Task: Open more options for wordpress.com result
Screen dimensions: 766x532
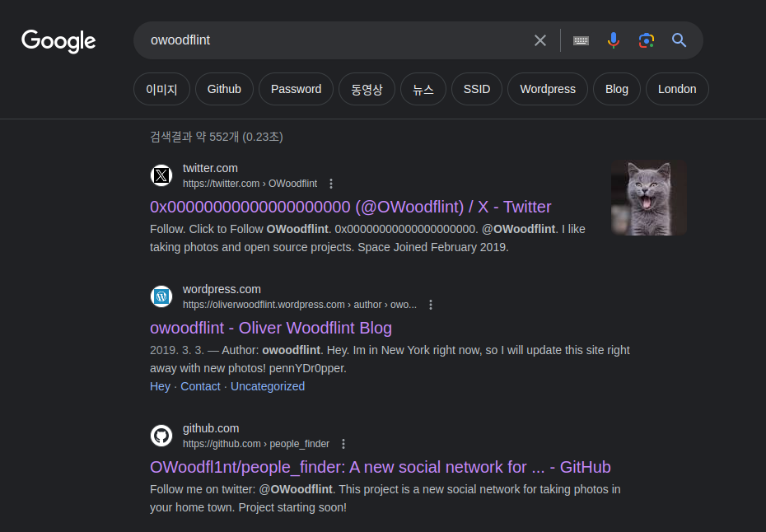Action: pyautogui.click(x=431, y=305)
